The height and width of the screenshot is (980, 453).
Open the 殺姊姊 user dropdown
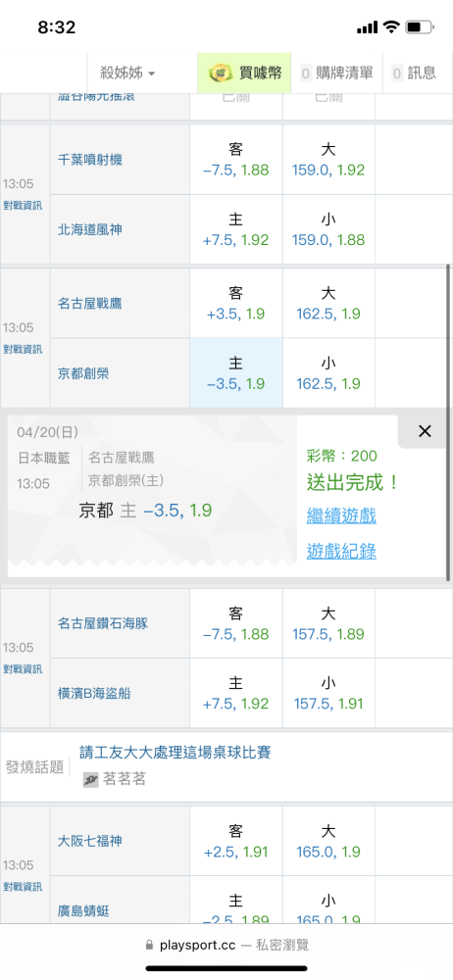[x=127, y=73]
